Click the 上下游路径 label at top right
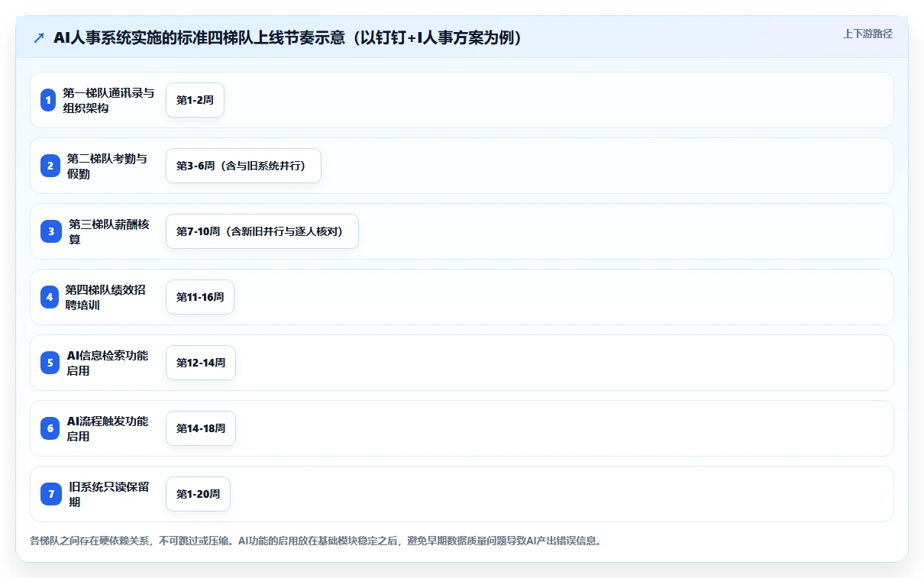924x578 pixels. tap(867, 34)
